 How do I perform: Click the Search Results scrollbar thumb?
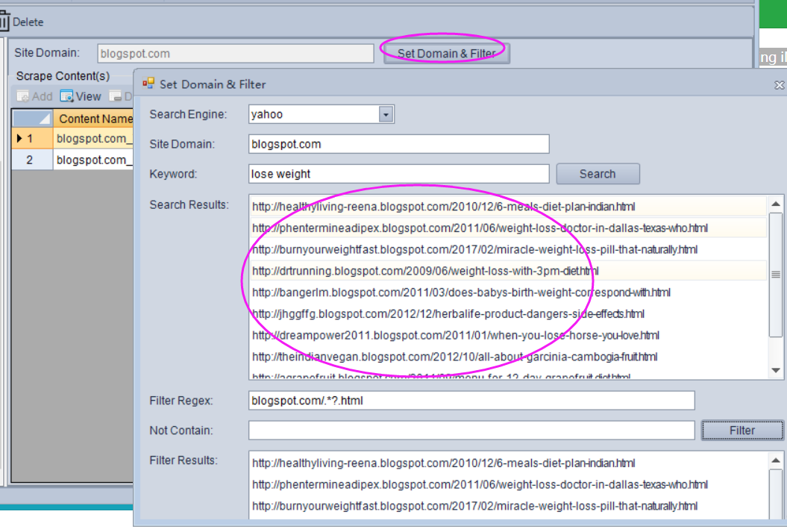(776, 275)
